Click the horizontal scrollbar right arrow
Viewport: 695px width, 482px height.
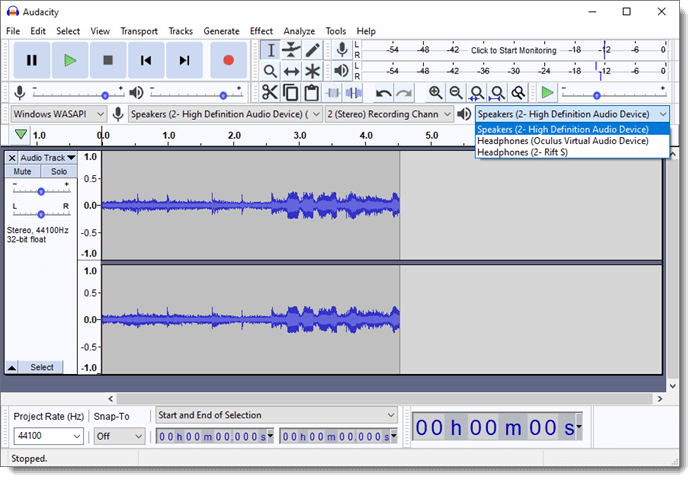tap(660, 399)
